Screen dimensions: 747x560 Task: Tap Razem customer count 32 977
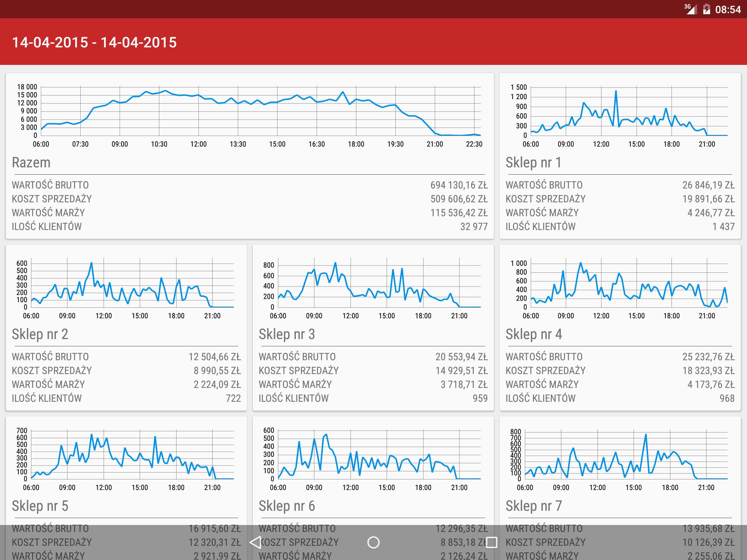click(x=474, y=226)
